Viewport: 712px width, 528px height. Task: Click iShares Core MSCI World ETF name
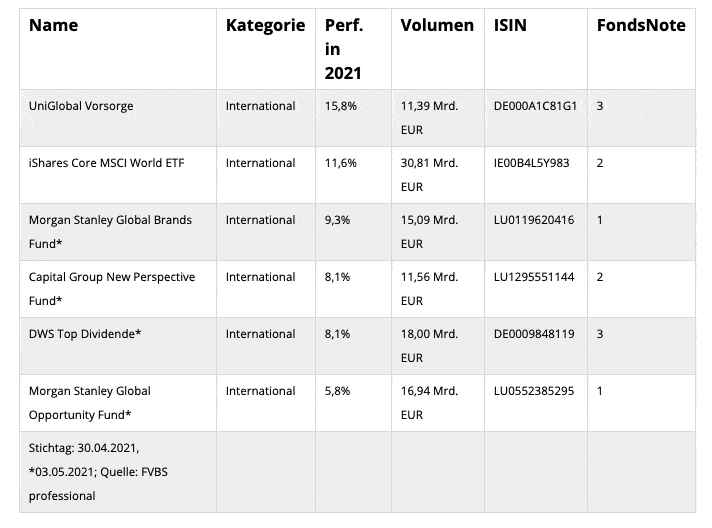[107, 163]
